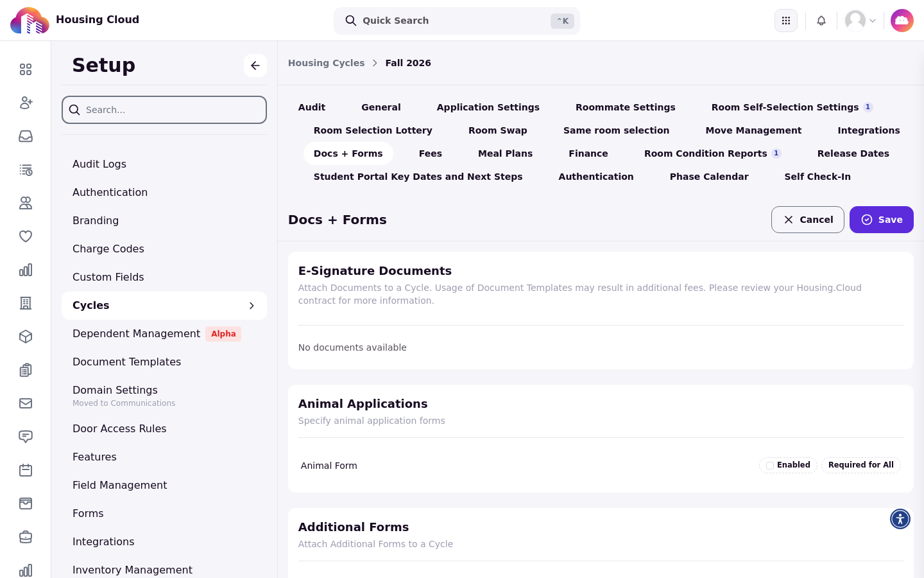Open the user avatar dropdown menu

click(x=860, y=21)
